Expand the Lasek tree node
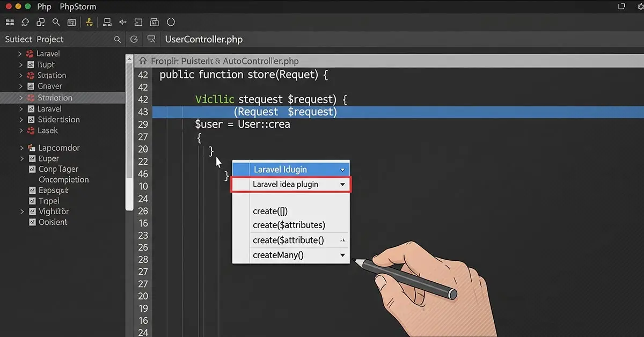This screenshot has height=337, width=644. coord(20,130)
